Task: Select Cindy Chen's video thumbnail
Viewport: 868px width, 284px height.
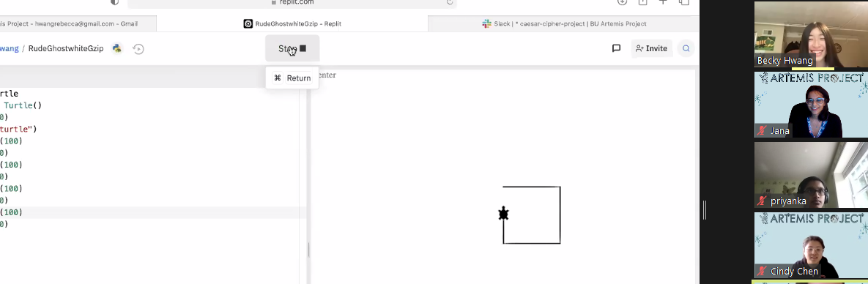Action: [811, 245]
